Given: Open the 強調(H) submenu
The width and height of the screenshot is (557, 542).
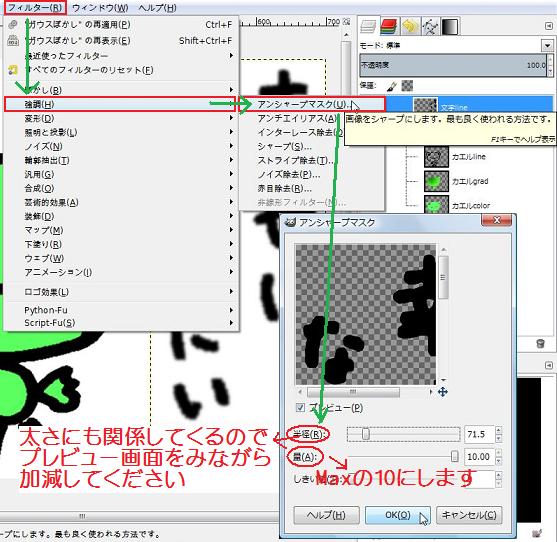Looking at the screenshot, I should pyautogui.click(x=120, y=104).
